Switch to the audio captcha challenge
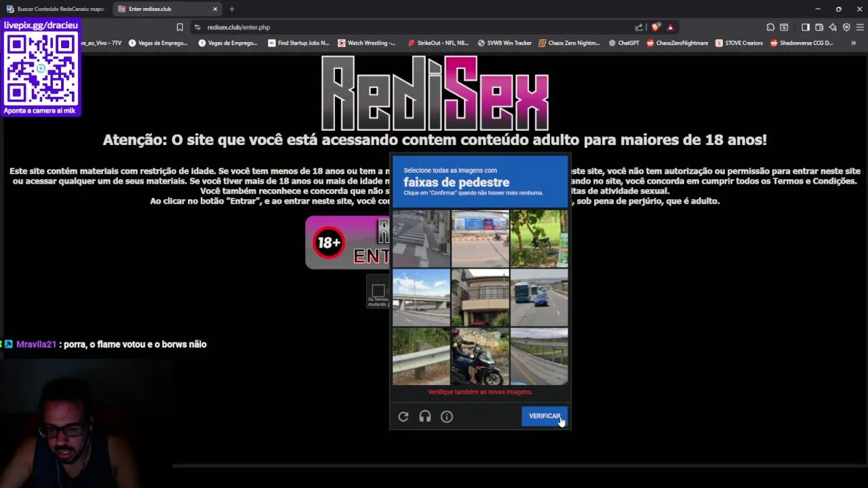 [425, 417]
